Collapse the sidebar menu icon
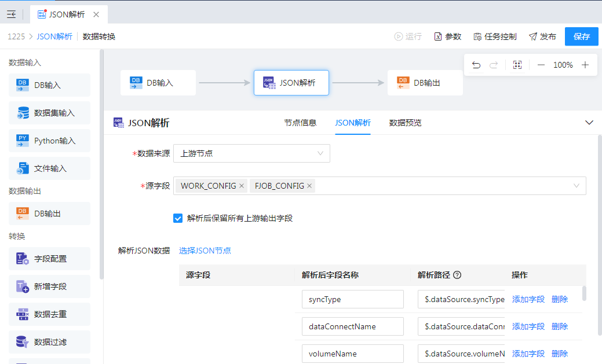Image resolution: width=602 pixels, height=364 pixels. pos(12,14)
